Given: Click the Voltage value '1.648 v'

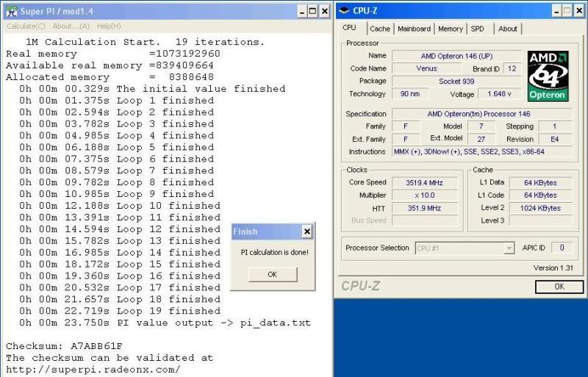Looking at the screenshot, I should click(499, 94).
